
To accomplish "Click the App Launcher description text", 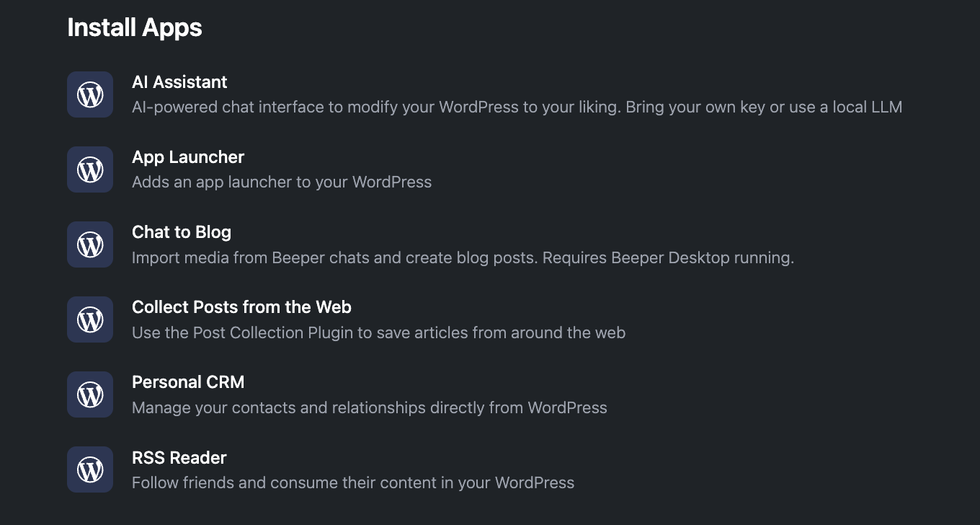I will pos(281,181).
